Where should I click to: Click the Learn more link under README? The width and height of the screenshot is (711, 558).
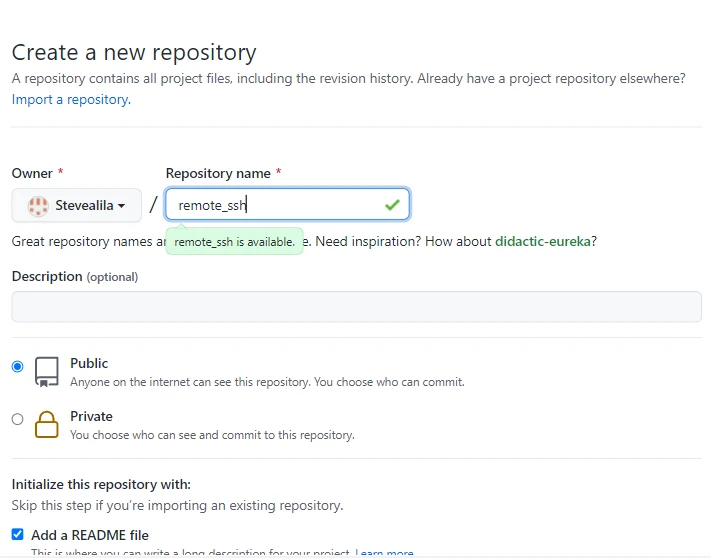point(385,553)
